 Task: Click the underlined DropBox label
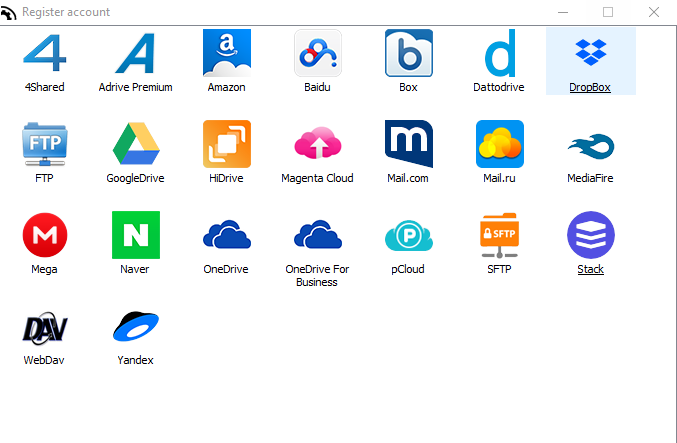pos(590,87)
